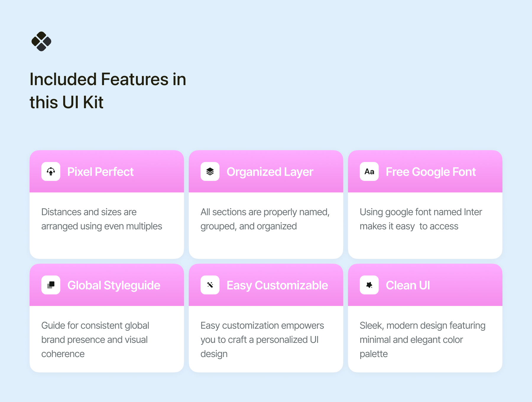Screen dimensions: 532x402
Task: Select the Organized Layer heading text
Action: [270, 172]
